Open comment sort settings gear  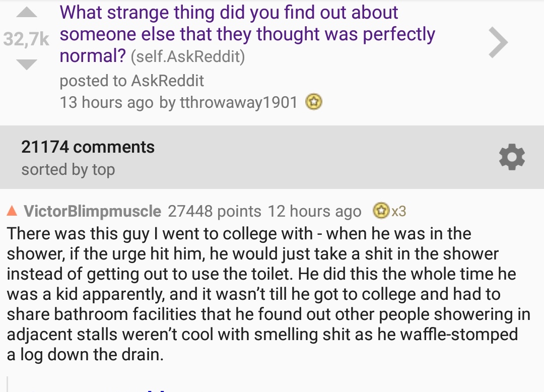512,157
